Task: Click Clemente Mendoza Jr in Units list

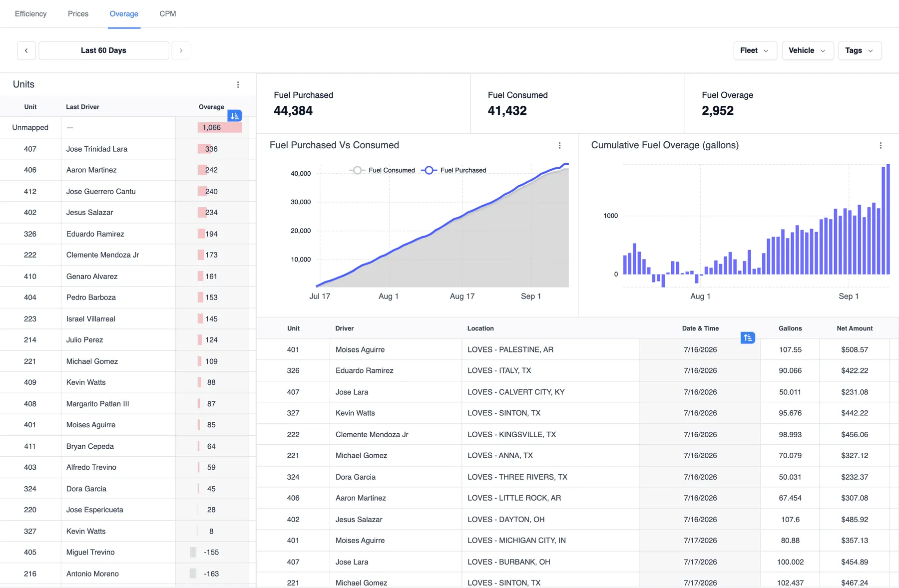Action: pos(103,255)
